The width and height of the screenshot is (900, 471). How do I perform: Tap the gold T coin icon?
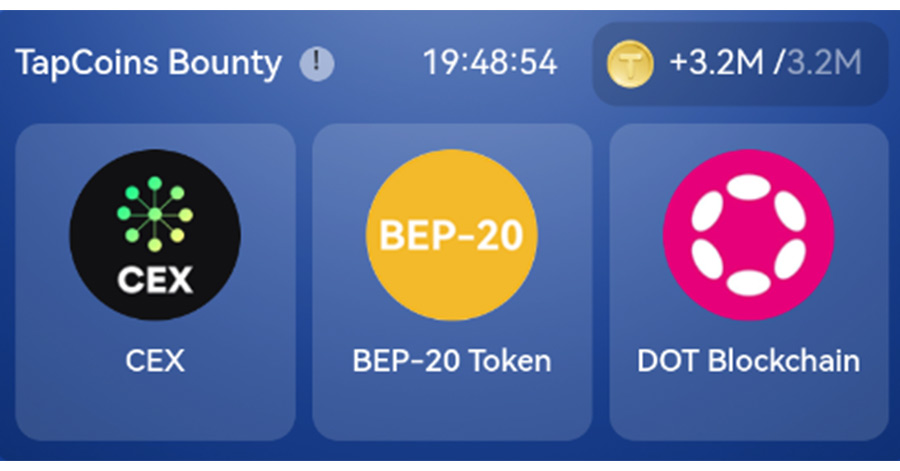[630, 64]
